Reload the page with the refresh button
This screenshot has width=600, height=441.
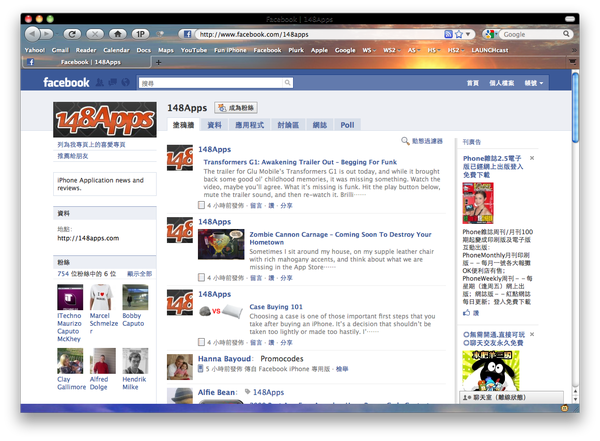pos(72,34)
